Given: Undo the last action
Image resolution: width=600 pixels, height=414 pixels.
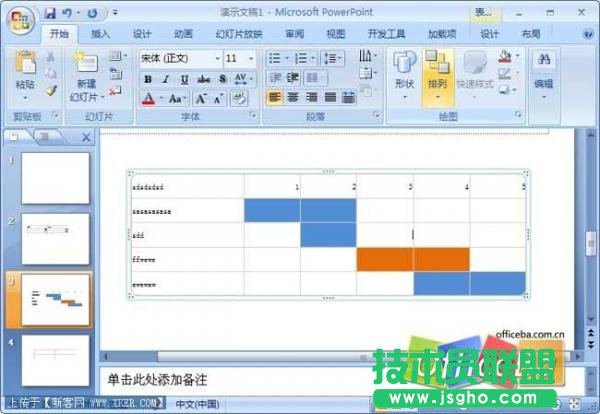Looking at the screenshot, I should (x=67, y=13).
